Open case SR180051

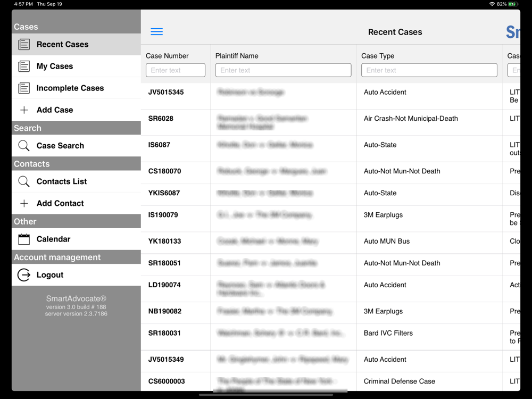(164, 263)
